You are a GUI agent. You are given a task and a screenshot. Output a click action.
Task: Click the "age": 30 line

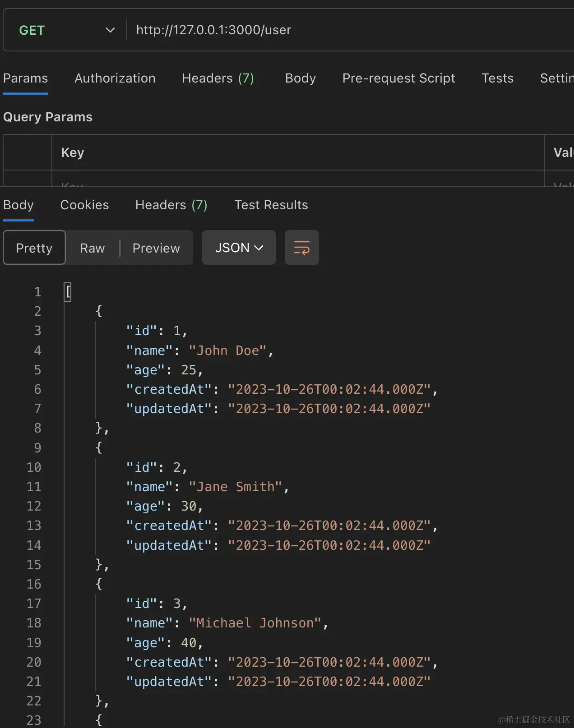click(x=165, y=506)
